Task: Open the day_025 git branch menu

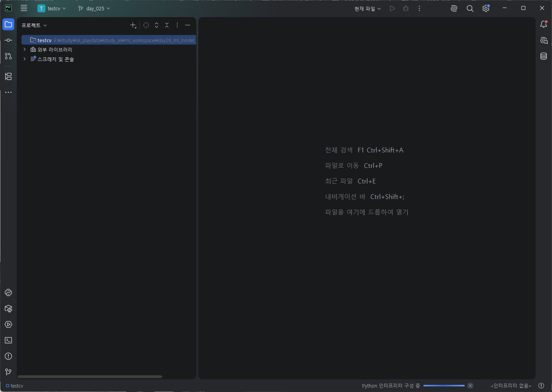Action: [94, 8]
